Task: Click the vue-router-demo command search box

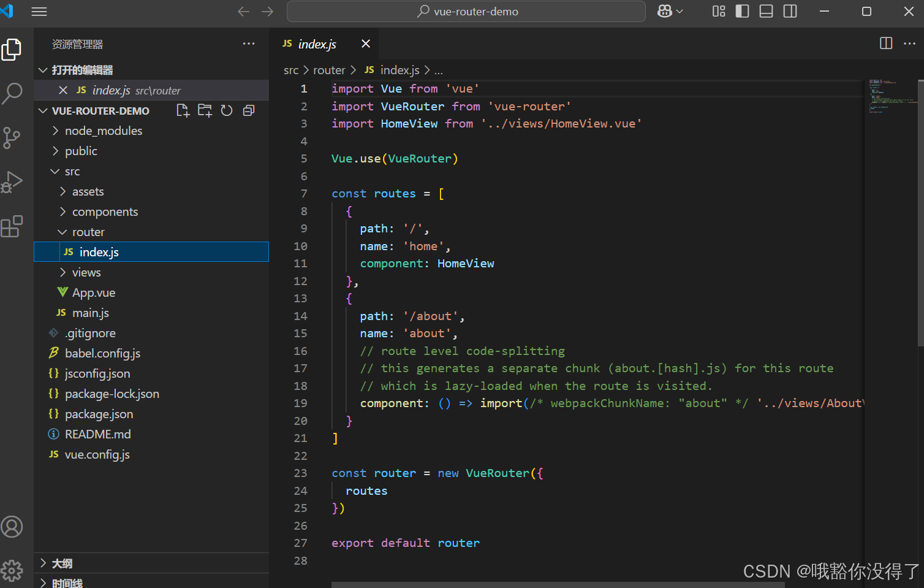Action: [x=466, y=12]
